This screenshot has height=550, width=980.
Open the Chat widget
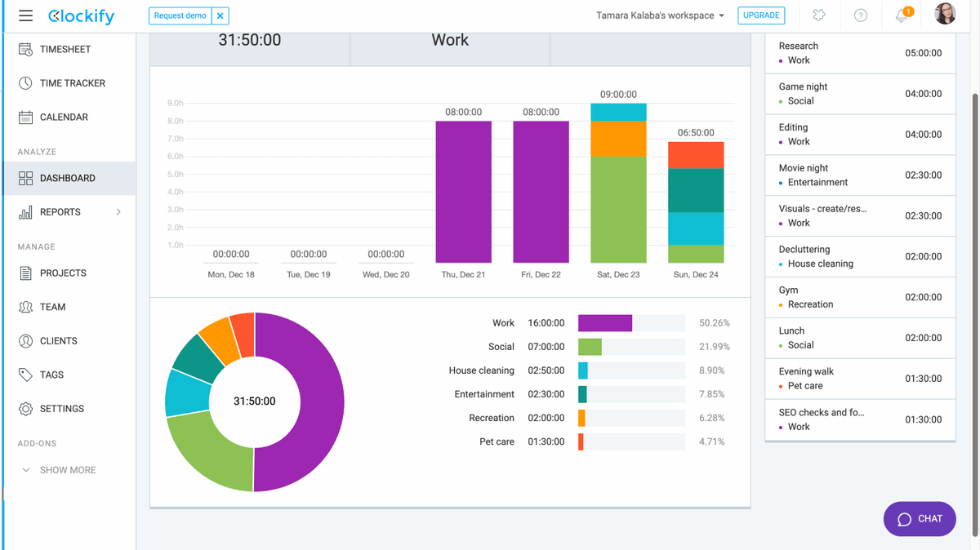pos(920,519)
